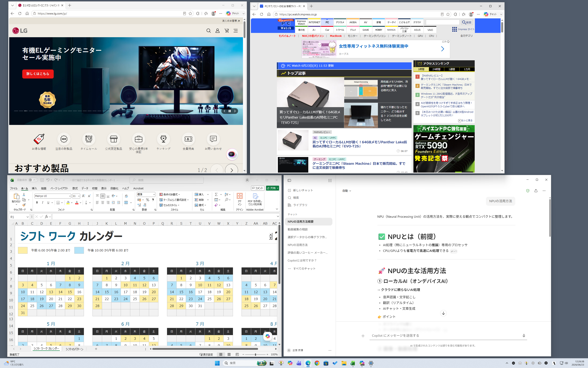
Task: Toggle the Copilot sidebar panel icon
Action: (x=289, y=180)
